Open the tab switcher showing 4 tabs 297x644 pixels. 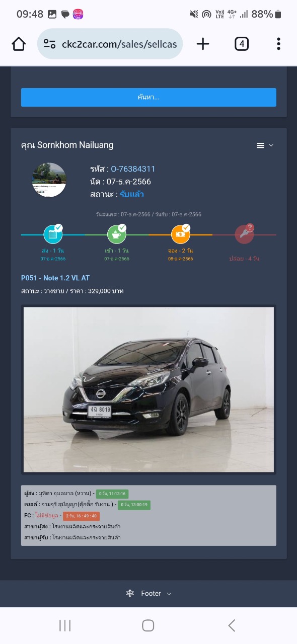[242, 44]
